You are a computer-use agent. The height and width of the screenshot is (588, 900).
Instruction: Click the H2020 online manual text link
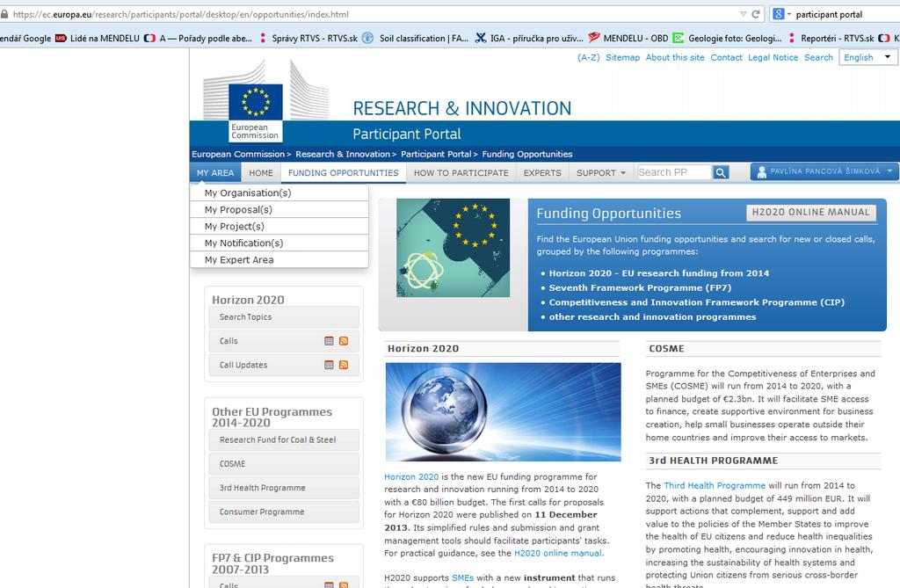click(558, 554)
